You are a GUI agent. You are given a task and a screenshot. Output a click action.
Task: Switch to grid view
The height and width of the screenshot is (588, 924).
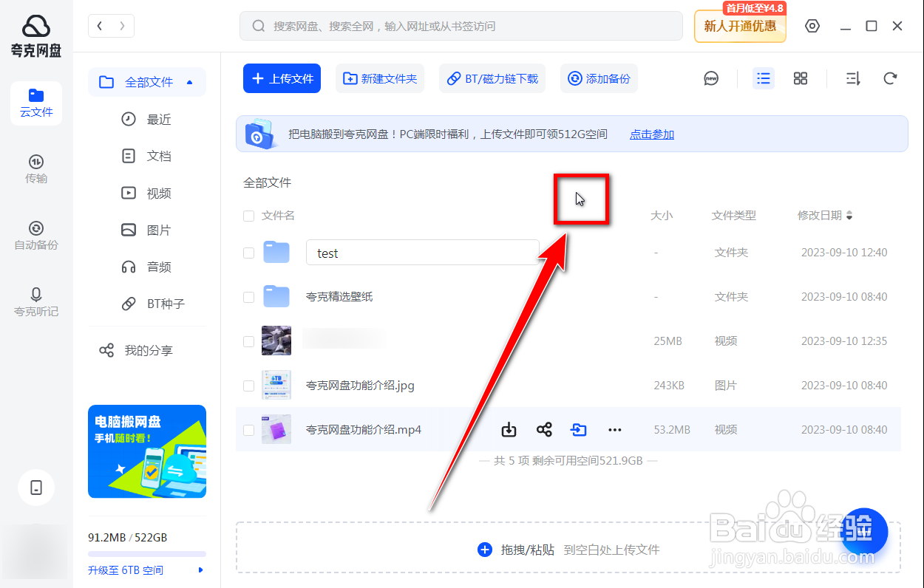click(800, 78)
